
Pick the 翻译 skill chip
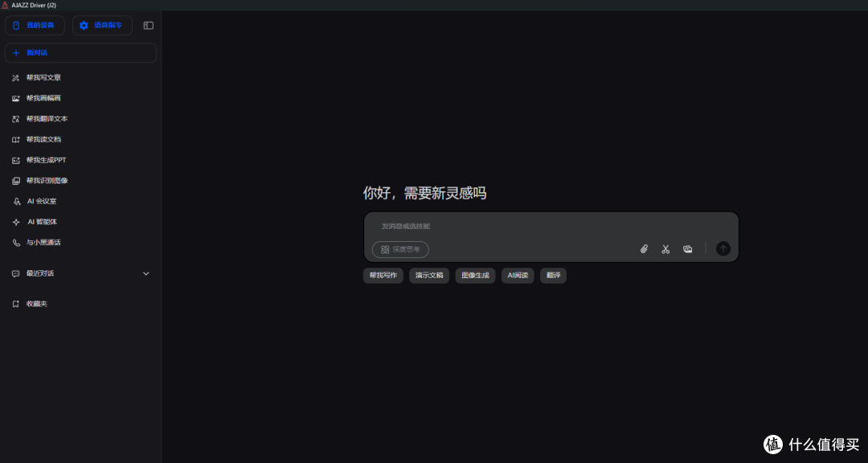553,275
